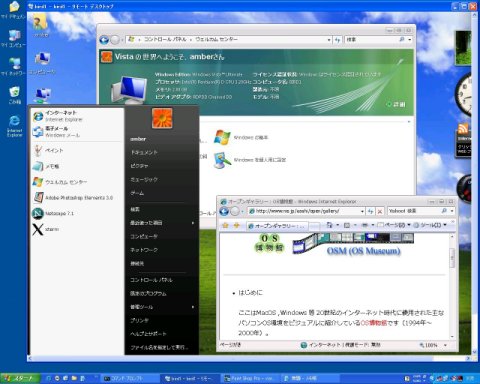This screenshot has width=480, height=384.
Task: Click Refresh icon in Internet Explorer
Action: [370, 211]
